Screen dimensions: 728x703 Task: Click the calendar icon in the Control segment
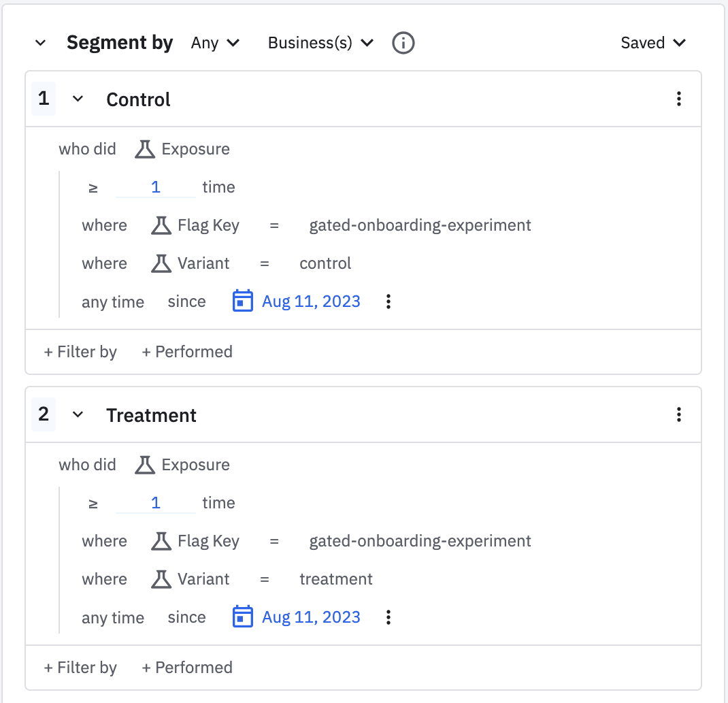pos(242,301)
